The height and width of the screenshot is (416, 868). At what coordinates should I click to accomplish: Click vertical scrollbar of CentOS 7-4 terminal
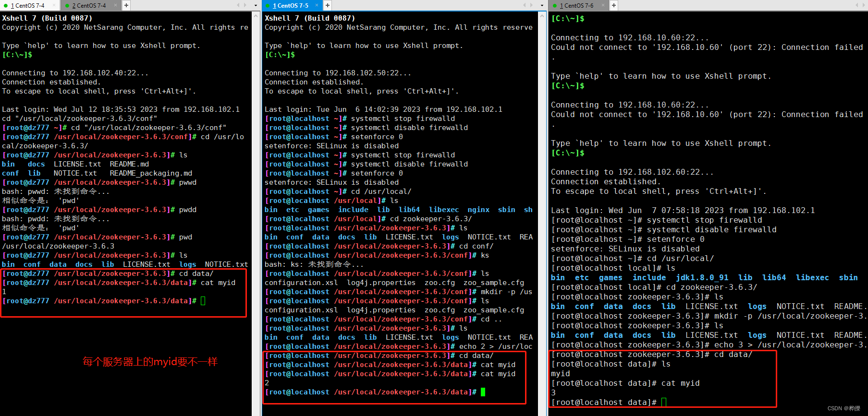[x=256, y=214]
